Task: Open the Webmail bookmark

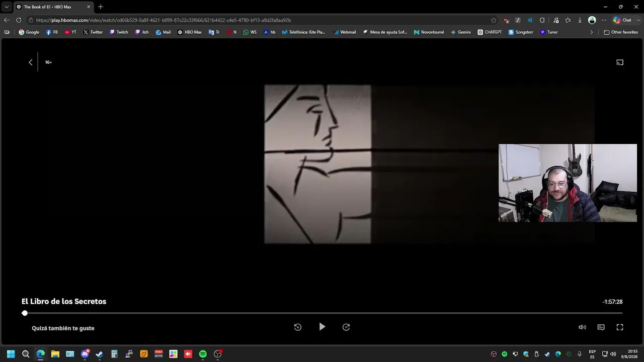Action: [345, 32]
